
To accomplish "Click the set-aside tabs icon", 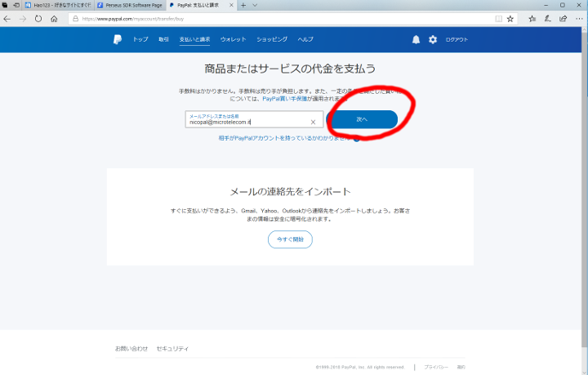I will pos(16,5).
